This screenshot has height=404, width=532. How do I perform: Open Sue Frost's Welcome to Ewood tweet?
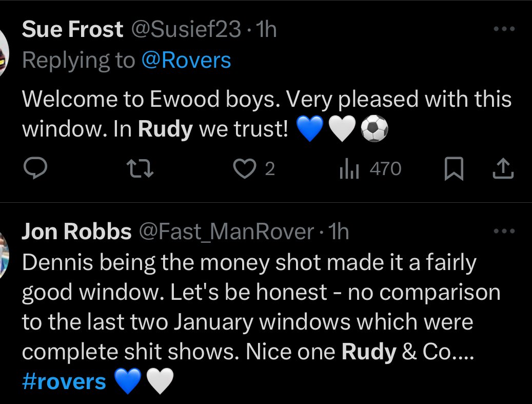click(x=267, y=114)
